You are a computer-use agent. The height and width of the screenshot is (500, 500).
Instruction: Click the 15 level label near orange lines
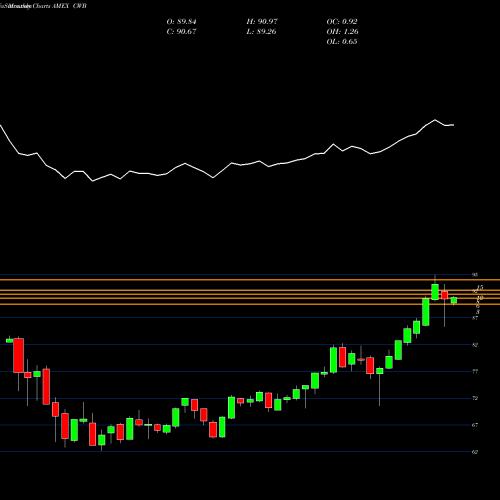(x=480, y=287)
